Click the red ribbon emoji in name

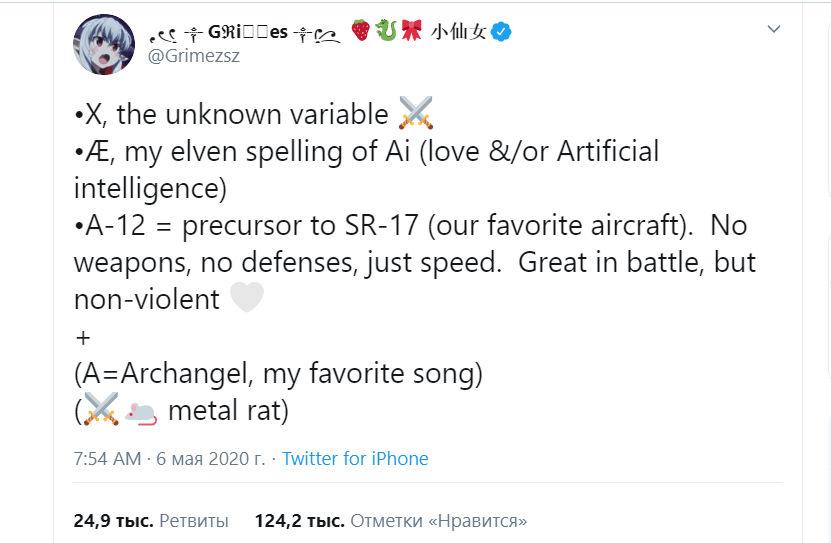point(410,32)
